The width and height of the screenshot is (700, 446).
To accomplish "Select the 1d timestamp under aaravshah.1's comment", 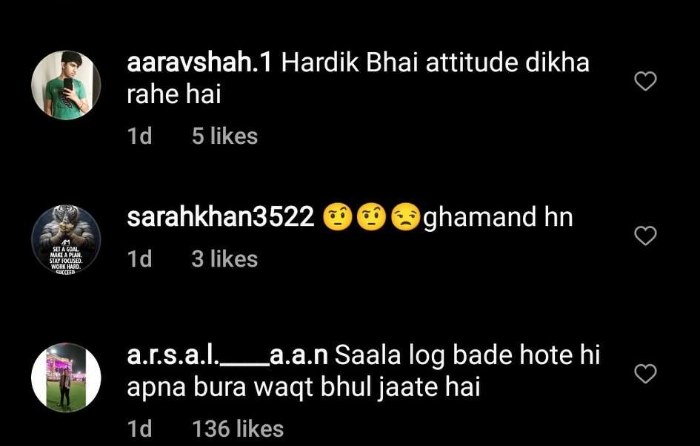I will [140, 136].
